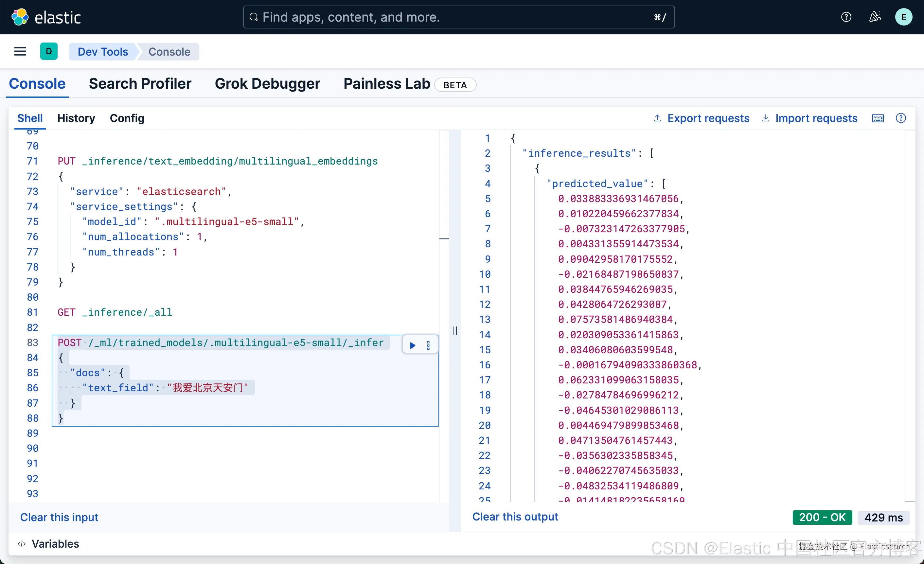
Task: Run the POST request with play button
Action: tap(413, 345)
